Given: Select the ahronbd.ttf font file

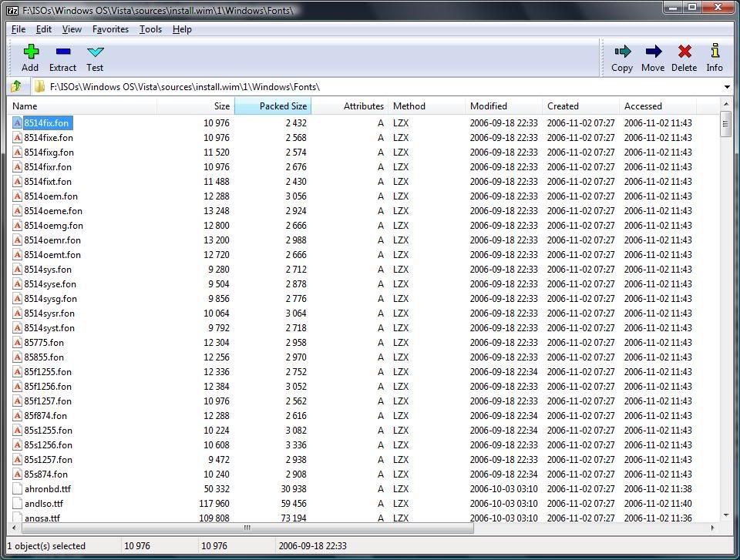Looking at the screenshot, I should click(48, 489).
